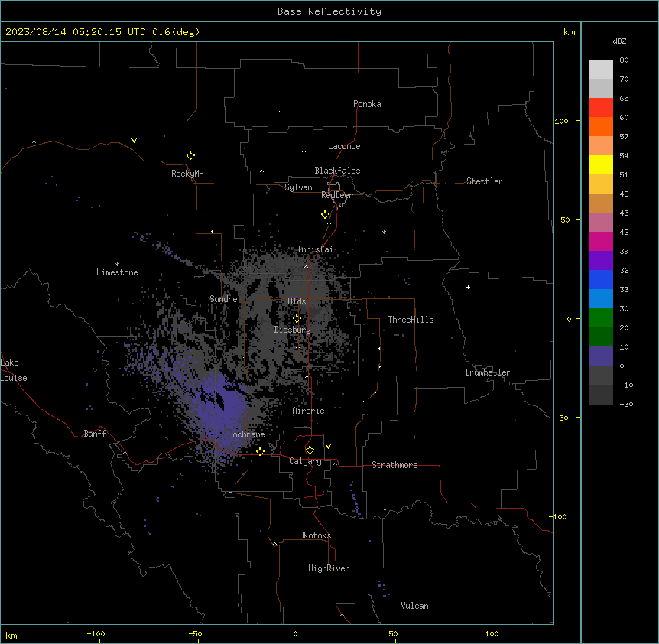Click the RedDeer city label

[336, 195]
